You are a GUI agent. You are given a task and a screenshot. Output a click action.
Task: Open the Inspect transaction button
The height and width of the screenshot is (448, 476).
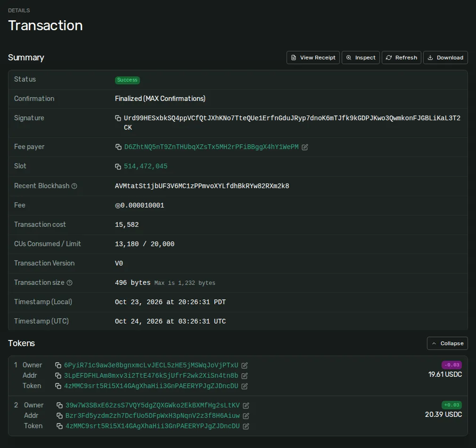point(361,58)
